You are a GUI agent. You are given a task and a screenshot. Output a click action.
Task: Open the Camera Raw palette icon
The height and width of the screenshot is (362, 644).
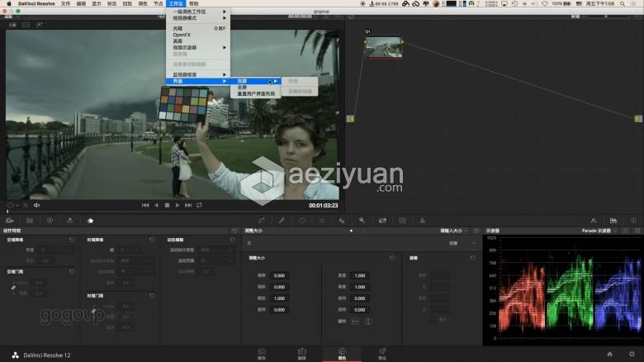[8, 221]
